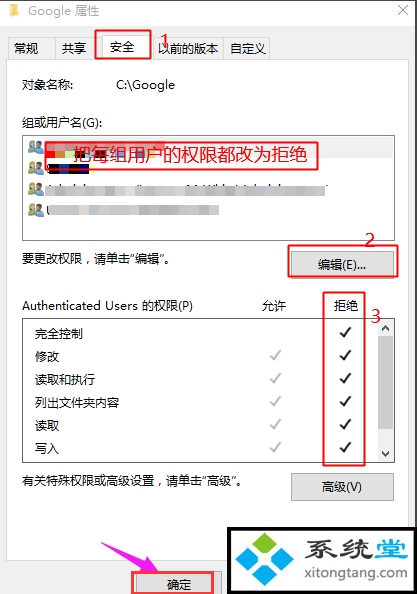Click the deny checkmark for 写入
This screenshot has height=594, width=417.
[345, 447]
